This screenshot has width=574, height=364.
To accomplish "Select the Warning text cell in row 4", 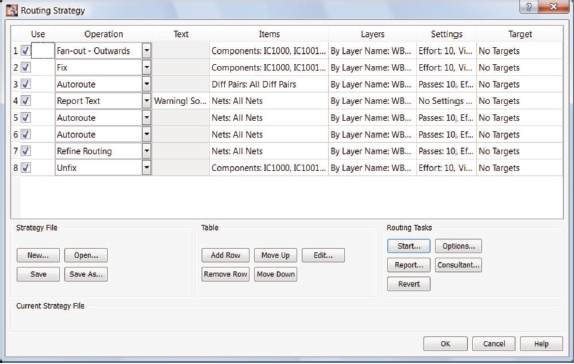I will point(180,101).
